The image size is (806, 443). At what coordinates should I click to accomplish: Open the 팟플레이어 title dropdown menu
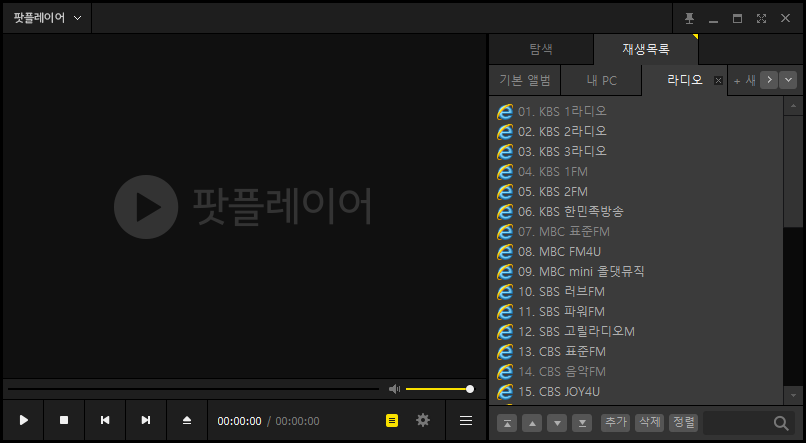point(47,18)
